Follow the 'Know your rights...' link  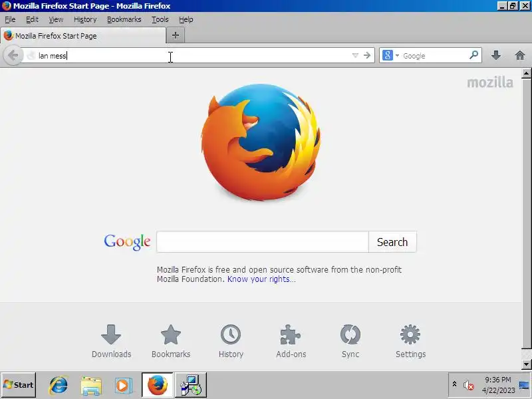261,279
